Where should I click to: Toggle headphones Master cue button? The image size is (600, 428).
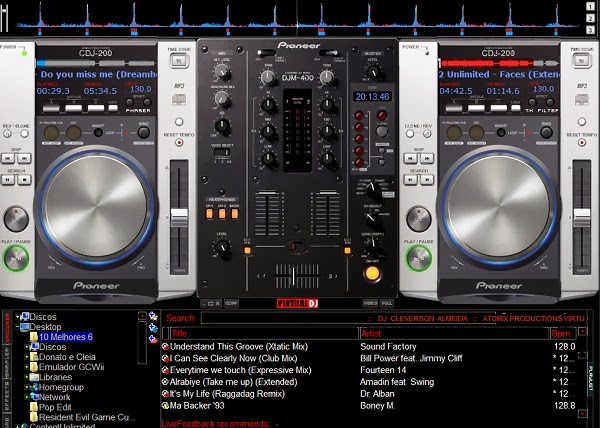point(235,213)
